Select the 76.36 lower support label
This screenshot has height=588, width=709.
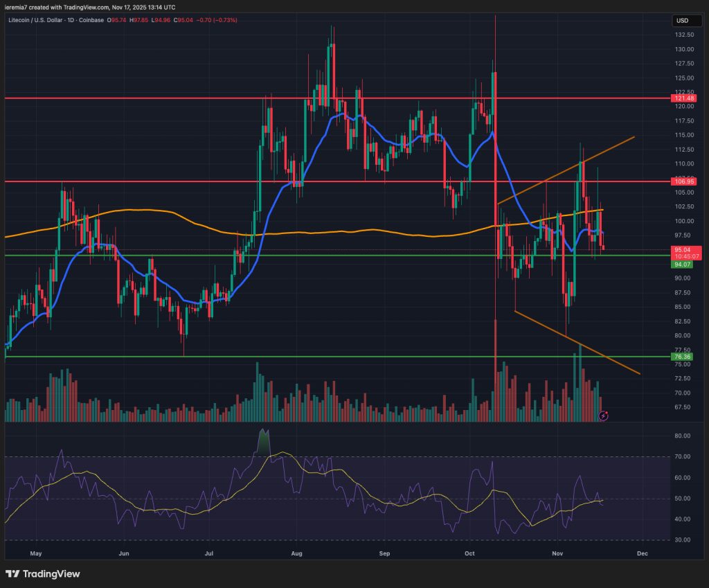681,356
